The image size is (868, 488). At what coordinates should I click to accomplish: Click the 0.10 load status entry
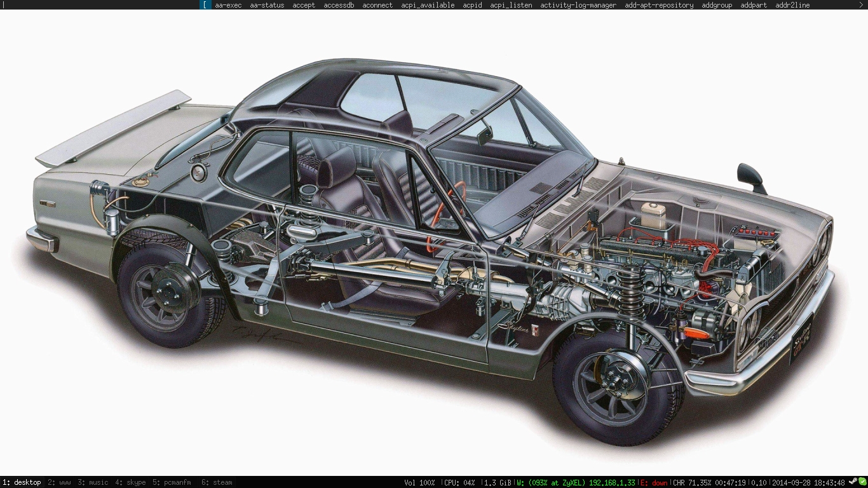click(x=759, y=482)
